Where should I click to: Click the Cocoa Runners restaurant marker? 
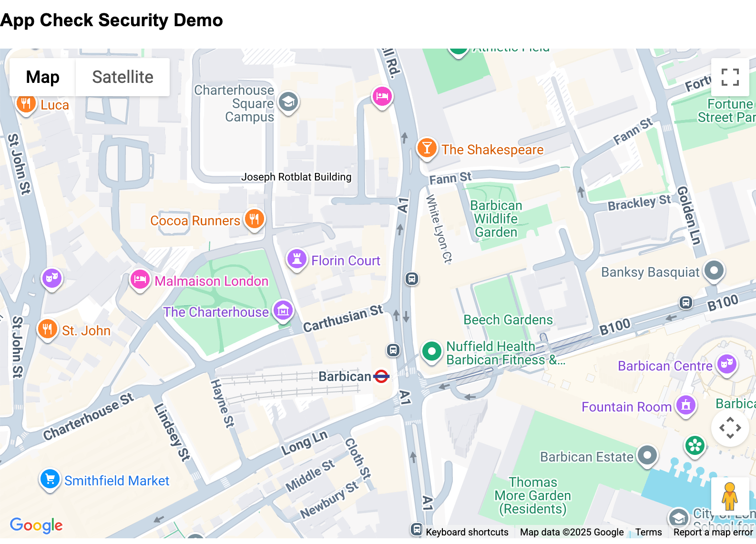255,219
